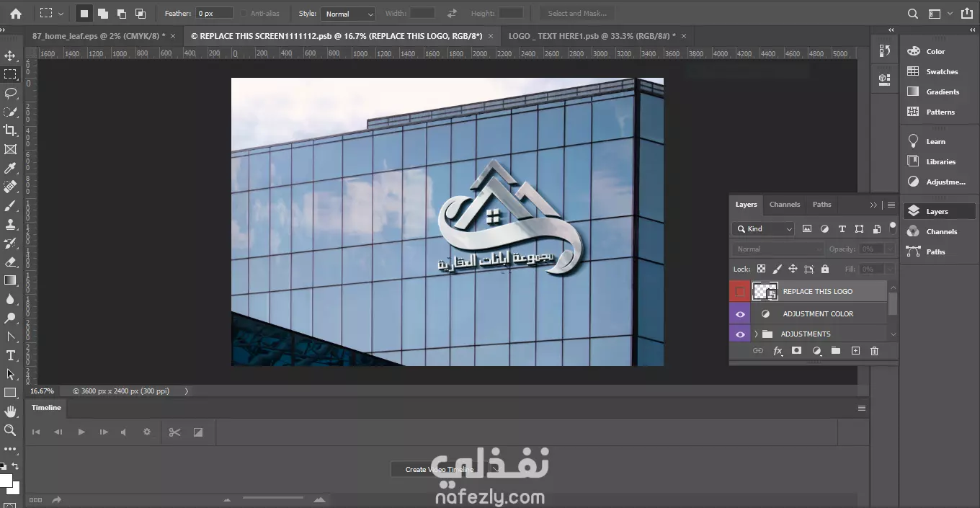
Task: Select the Rectangular Marquee tool in toolbox
Action: 10,74
